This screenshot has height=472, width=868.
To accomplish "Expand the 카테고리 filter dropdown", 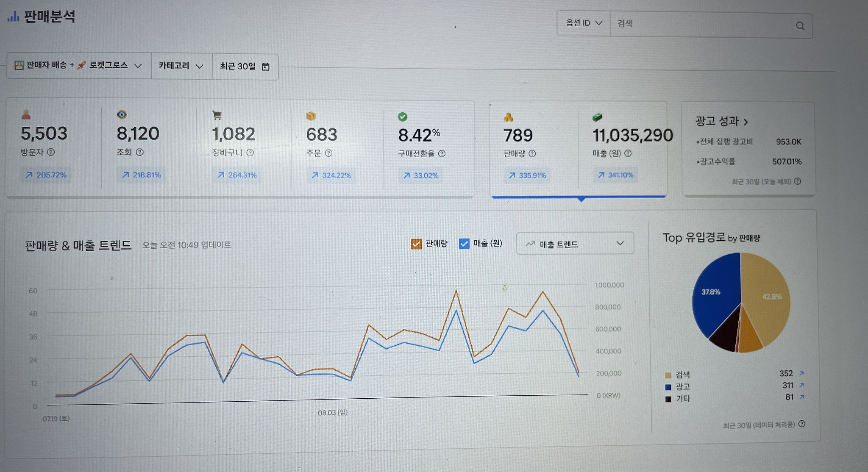I will (181, 66).
